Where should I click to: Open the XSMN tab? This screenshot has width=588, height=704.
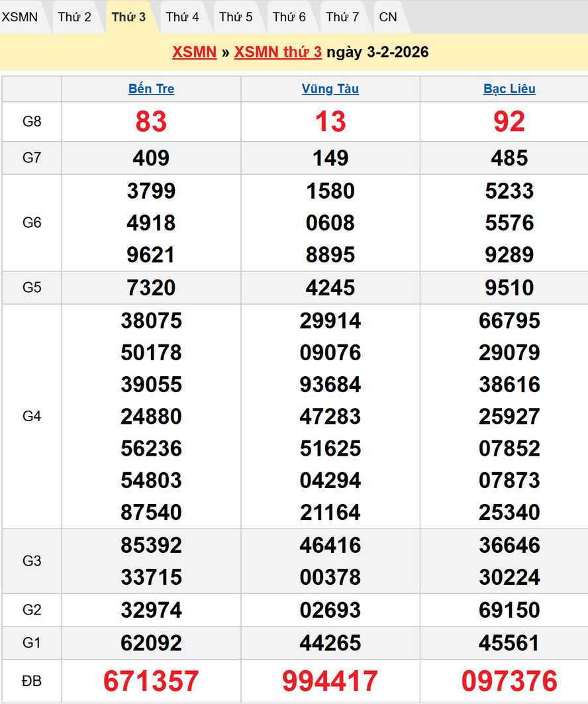[20, 17]
